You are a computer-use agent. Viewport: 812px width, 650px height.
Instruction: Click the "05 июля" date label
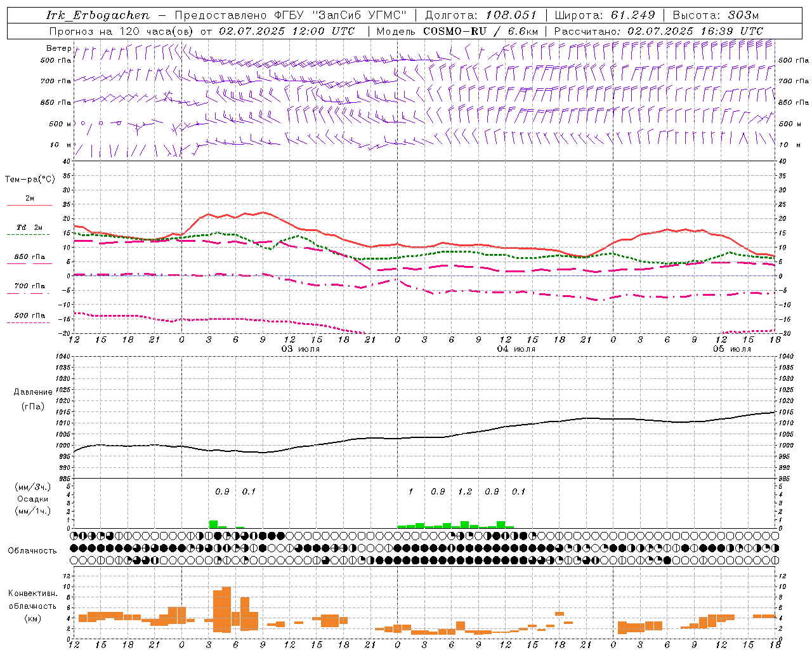[x=731, y=349]
